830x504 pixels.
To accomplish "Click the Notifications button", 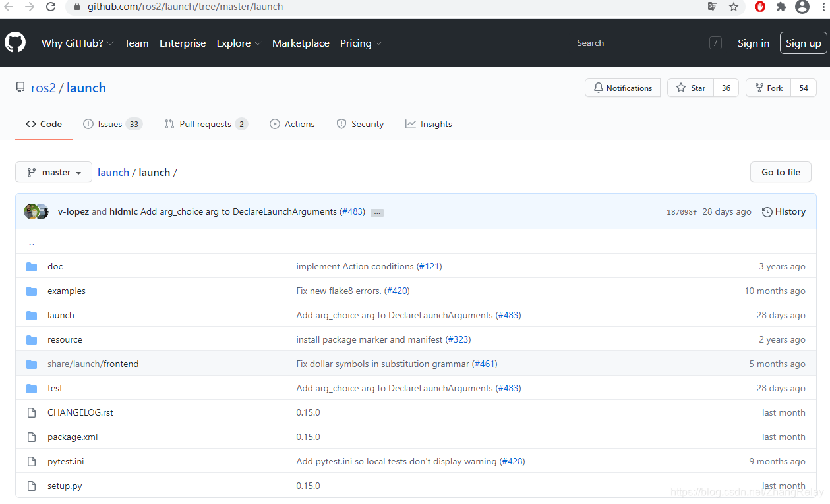I will coord(622,88).
